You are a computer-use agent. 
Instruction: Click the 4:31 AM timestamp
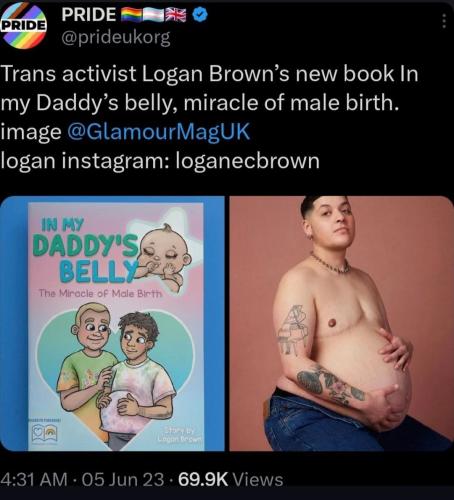click(34, 480)
